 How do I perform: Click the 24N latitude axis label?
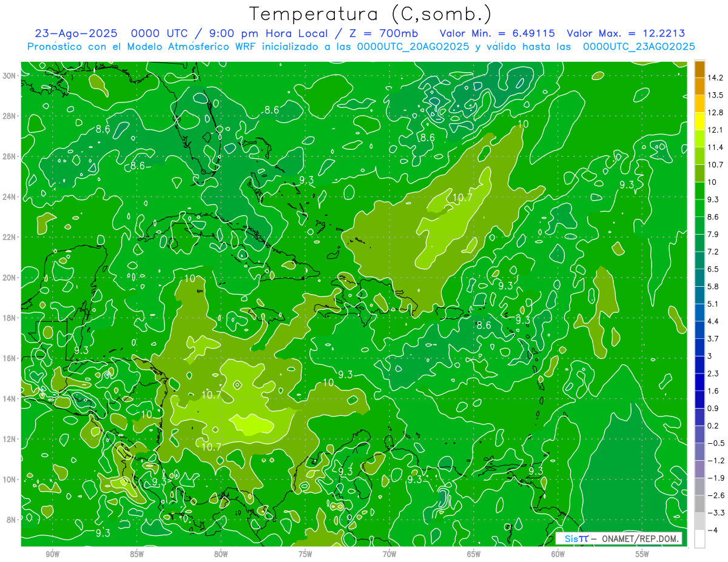coord(8,196)
